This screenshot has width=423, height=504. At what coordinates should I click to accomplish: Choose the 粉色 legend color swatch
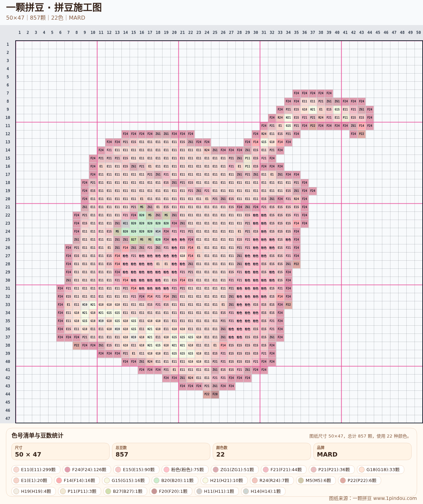[x=166, y=470]
